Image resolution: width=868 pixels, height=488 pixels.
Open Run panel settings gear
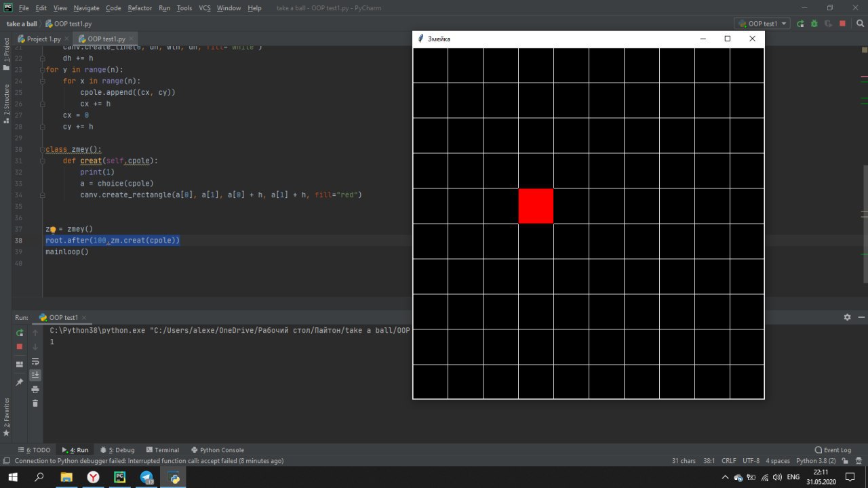(847, 317)
